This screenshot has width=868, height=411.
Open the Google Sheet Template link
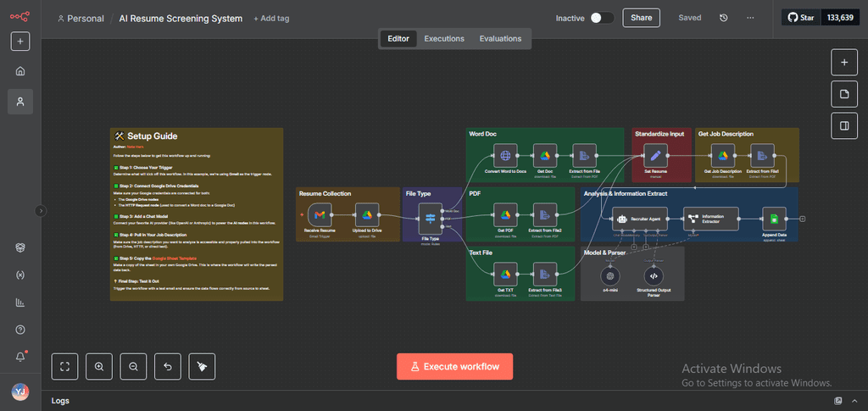tap(175, 258)
